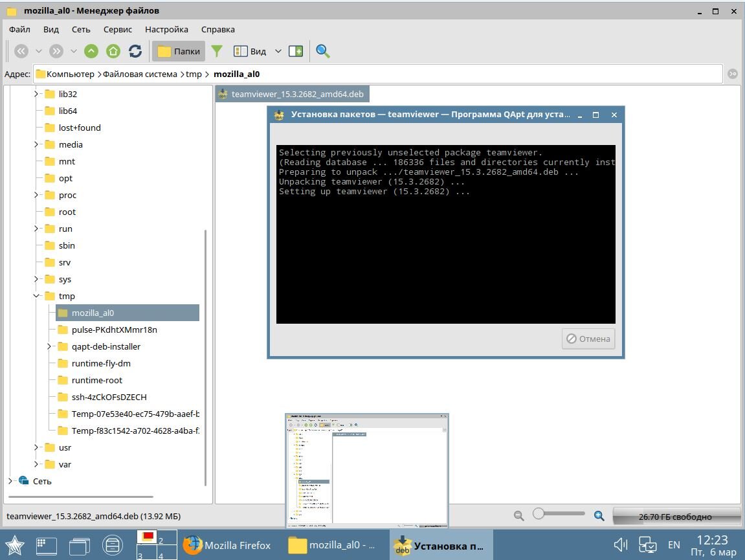Open the green filter funnel tool
Image resolution: width=745 pixels, height=560 pixels.
click(x=217, y=51)
